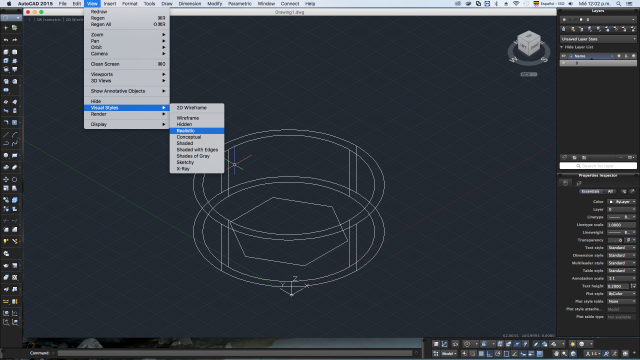The image size is (640, 360).
Task: Toggle annotation visibility icon next to scale 1:1
Action: click(x=606, y=353)
